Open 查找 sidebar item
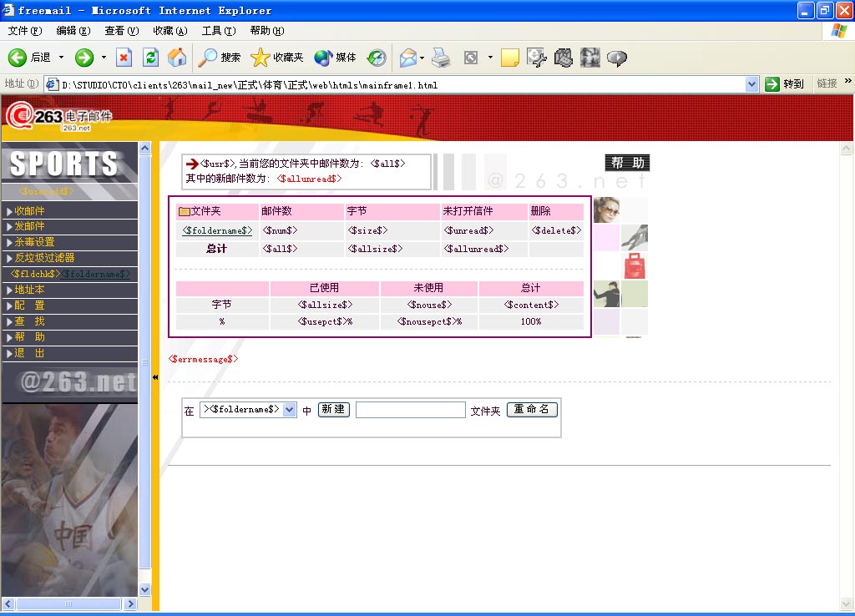The height and width of the screenshot is (616, 855). pos(29,321)
